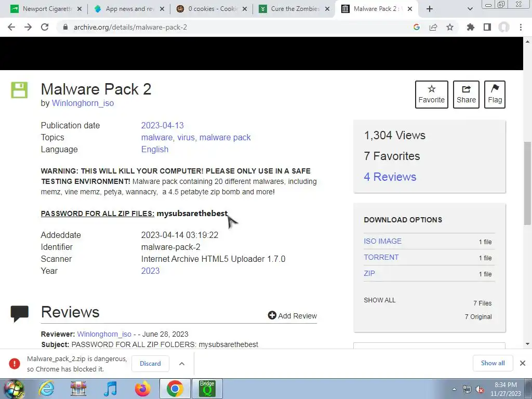Click the black Reviews speech bubble icon
The height and width of the screenshot is (399, 532).
20,313
